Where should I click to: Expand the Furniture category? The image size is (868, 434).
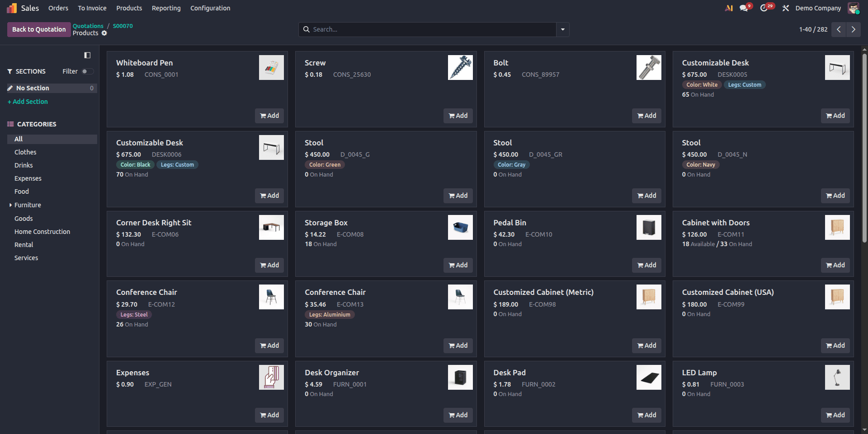10,205
